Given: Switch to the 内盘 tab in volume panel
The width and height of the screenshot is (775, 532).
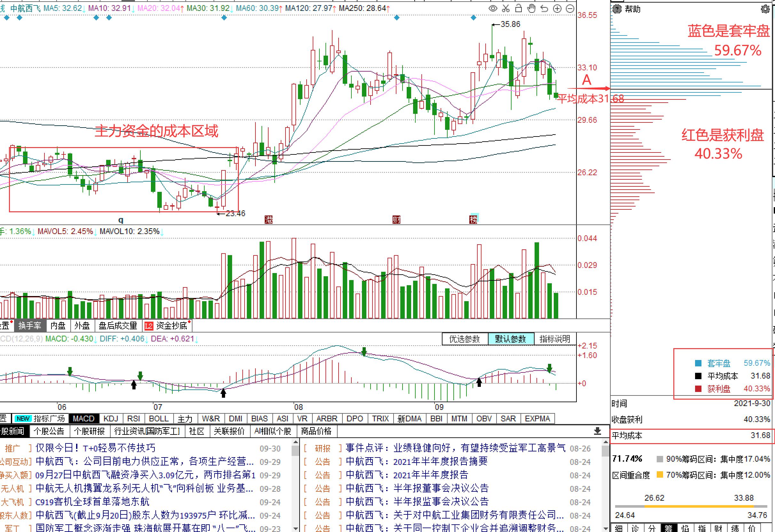Looking at the screenshot, I should (58, 325).
